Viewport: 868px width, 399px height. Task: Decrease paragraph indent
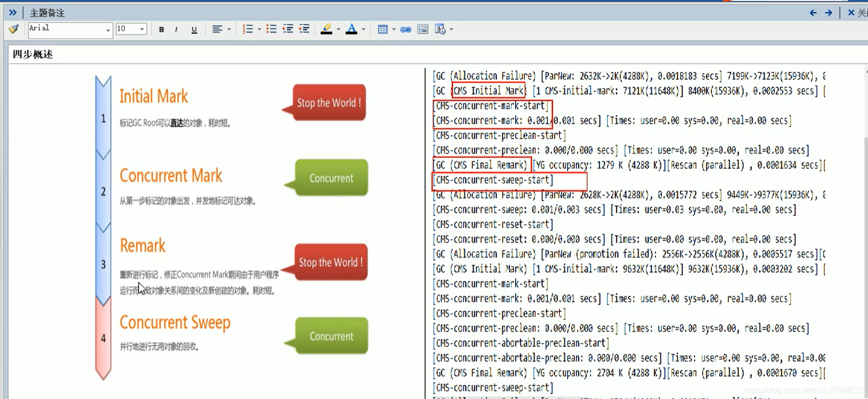tap(288, 30)
